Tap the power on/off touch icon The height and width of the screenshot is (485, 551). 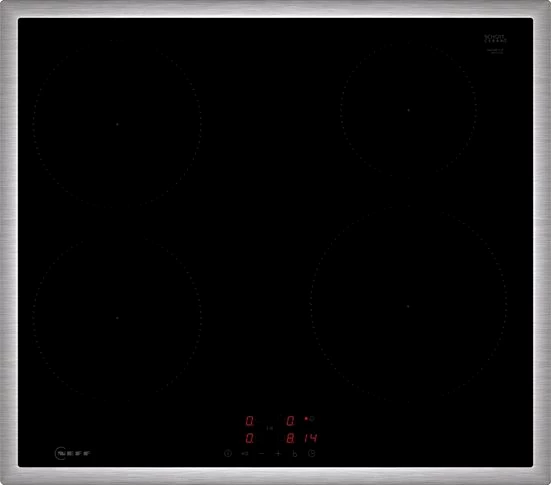(228, 453)
